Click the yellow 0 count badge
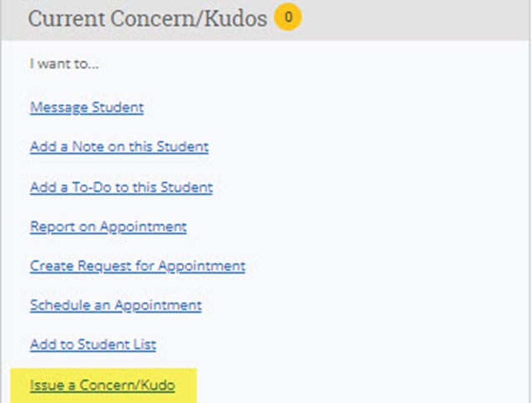Screen dimensions: 532x403 point(287,17)
